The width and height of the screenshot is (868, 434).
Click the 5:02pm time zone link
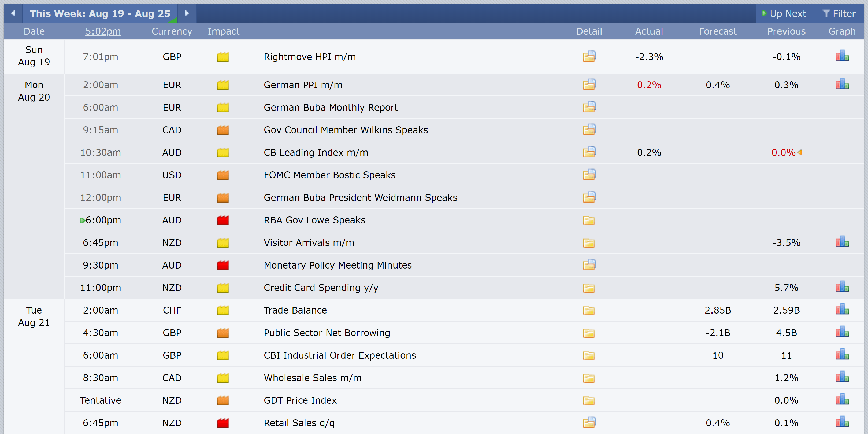[x=103, y=31]
